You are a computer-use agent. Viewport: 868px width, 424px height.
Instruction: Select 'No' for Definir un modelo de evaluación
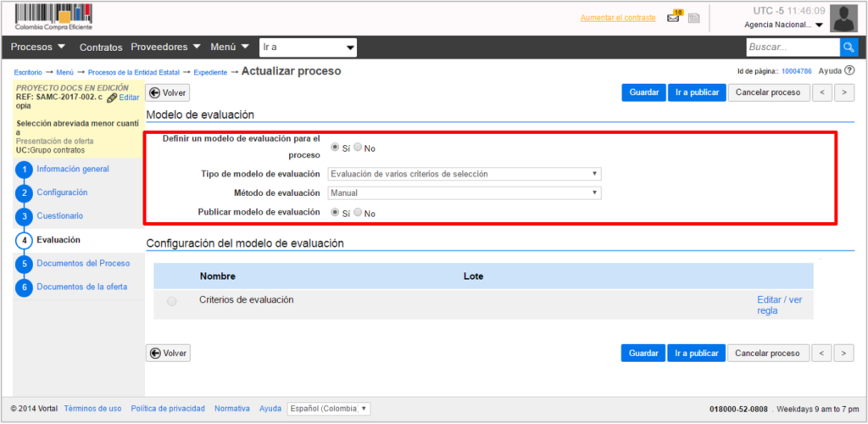pos(359,148)
